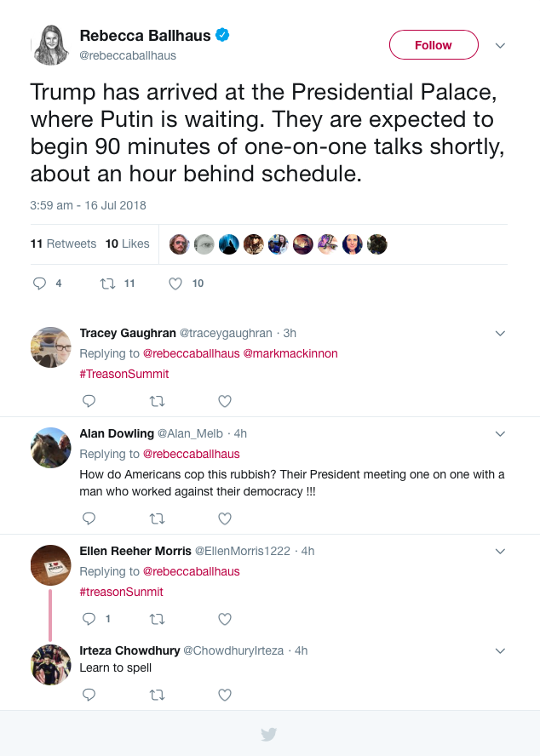This screenshot has height=756, width=540.
Task: Click retweet icon on Alan Dowling's reply
Action: 157,518
